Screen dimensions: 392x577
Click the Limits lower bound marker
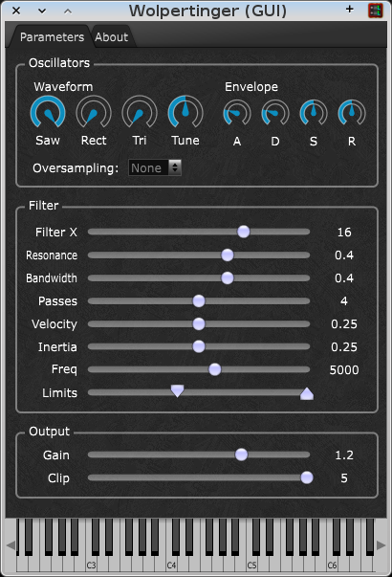[177, 390]
